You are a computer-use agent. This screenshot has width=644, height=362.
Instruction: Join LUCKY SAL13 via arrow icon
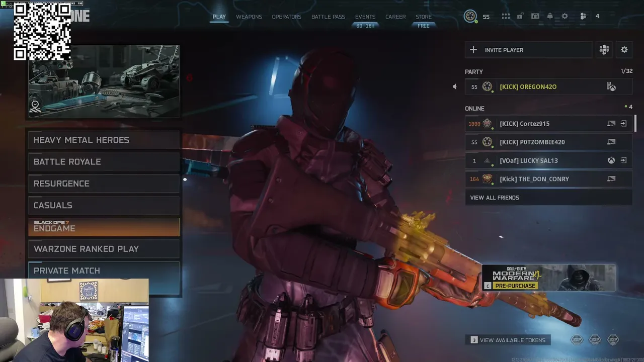click(x=623, y=160)
